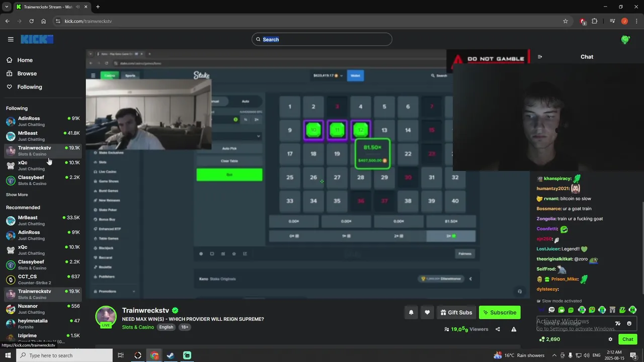Open chat settings gear
644x362 pixels.
(x=610, y=339)
